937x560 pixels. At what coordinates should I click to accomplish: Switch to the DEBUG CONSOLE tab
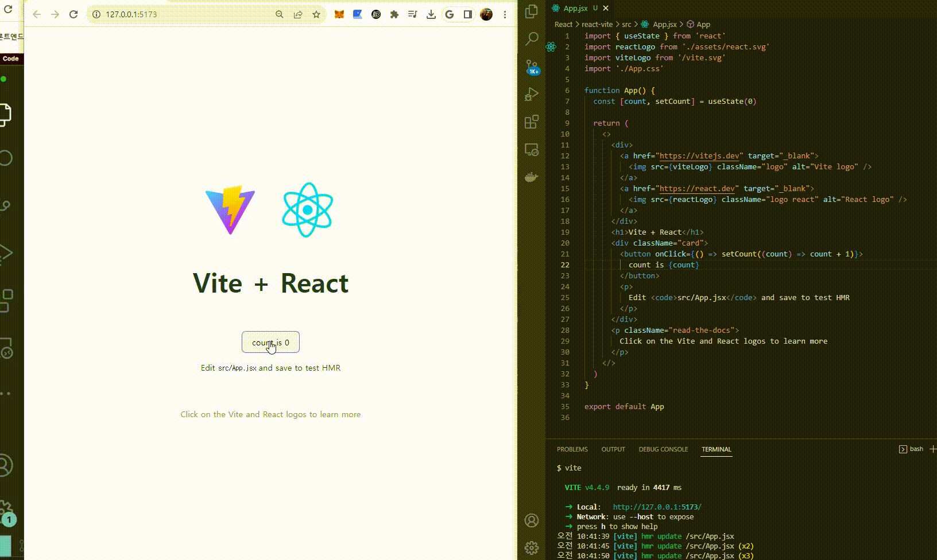663,449
